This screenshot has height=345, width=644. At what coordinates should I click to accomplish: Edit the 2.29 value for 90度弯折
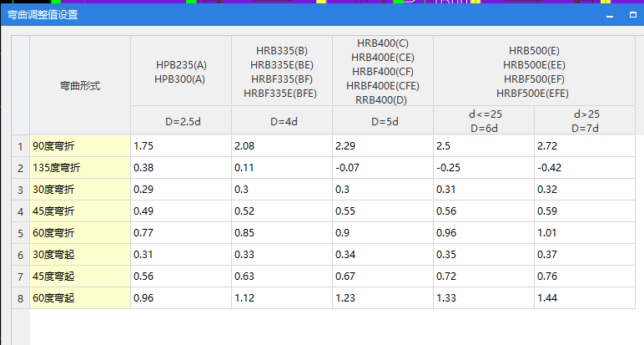[383, 146]
